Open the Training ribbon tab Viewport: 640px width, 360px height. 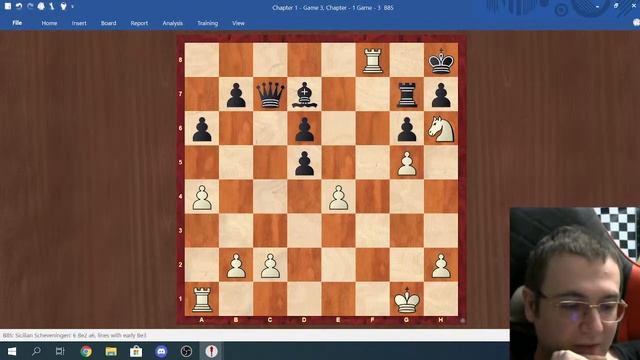208,23
